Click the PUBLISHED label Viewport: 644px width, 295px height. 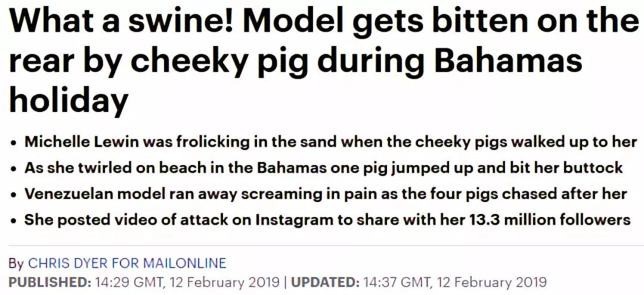(x=50, y=282)
